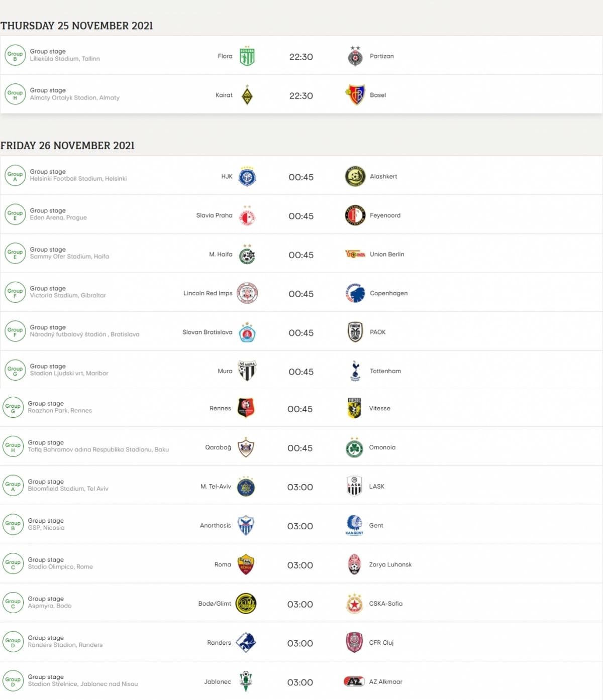The width and height of the screenshot is (603, 700).
Task: Click the Bodø/Glimt club crest
Action: (246, 604)
